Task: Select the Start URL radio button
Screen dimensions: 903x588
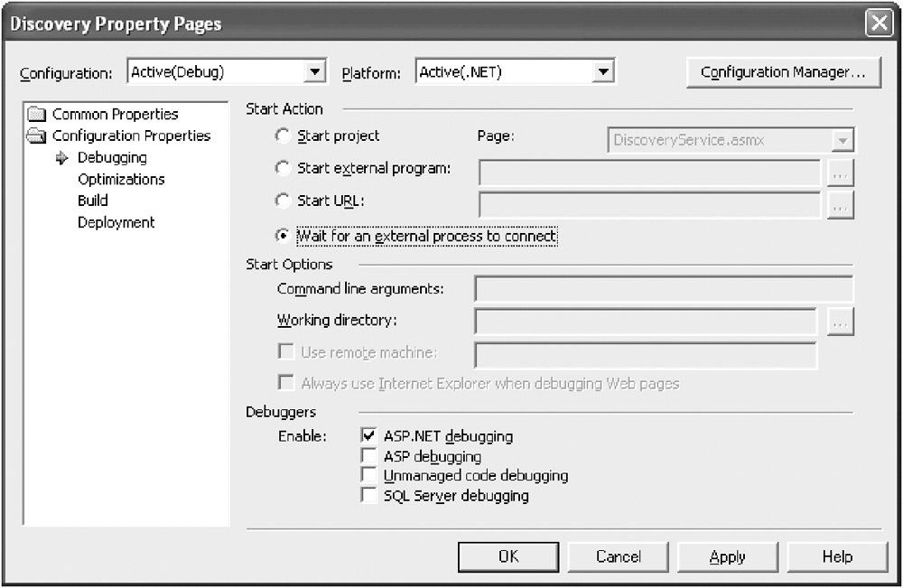Action: coord(284,201)
